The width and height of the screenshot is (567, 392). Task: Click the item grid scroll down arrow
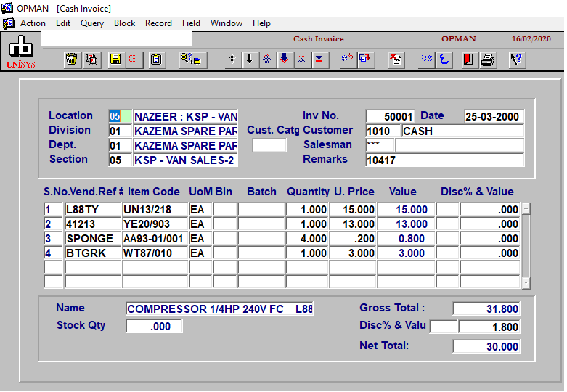526,283
